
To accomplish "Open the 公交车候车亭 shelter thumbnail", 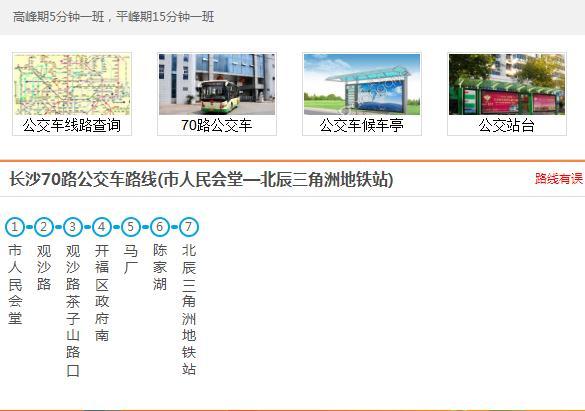I will pos(362,84).
